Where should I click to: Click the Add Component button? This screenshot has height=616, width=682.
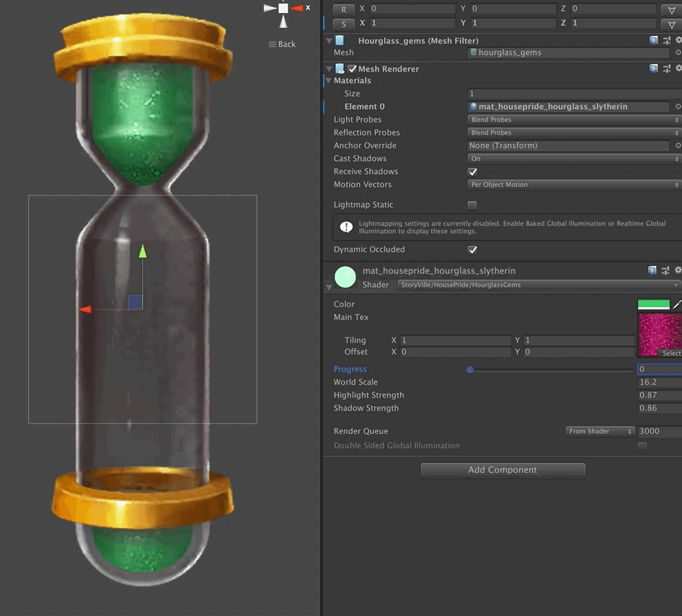coord(502,470)
